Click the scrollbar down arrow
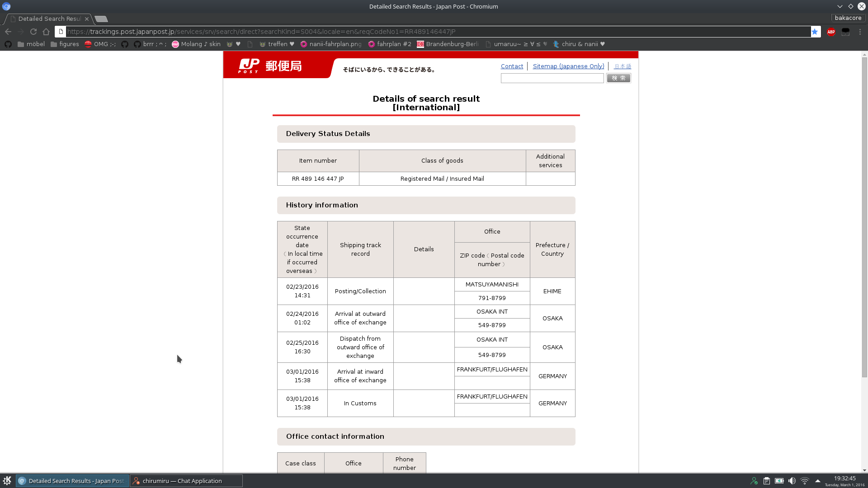 [864, 470]
